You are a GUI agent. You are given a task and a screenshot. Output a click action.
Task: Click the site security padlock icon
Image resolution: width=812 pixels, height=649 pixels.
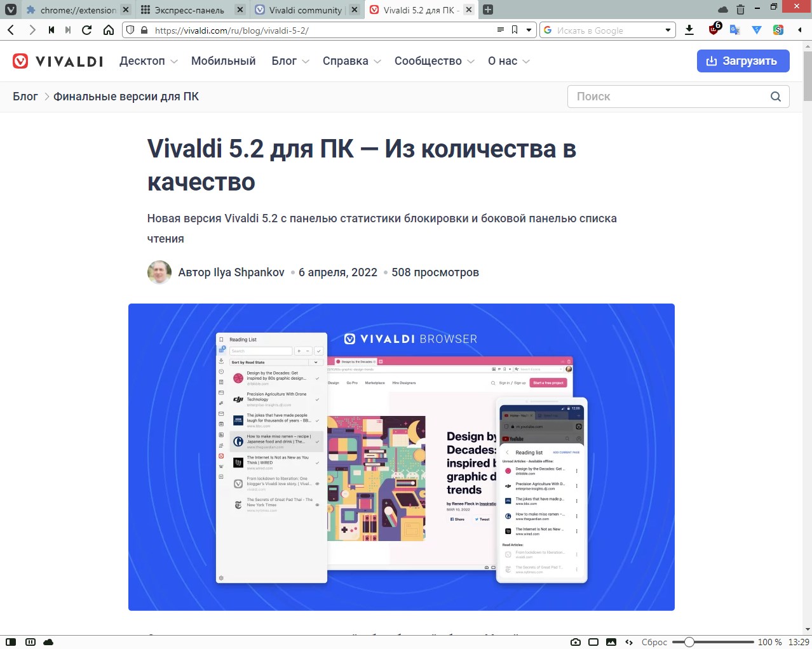[x=144, y=30]
